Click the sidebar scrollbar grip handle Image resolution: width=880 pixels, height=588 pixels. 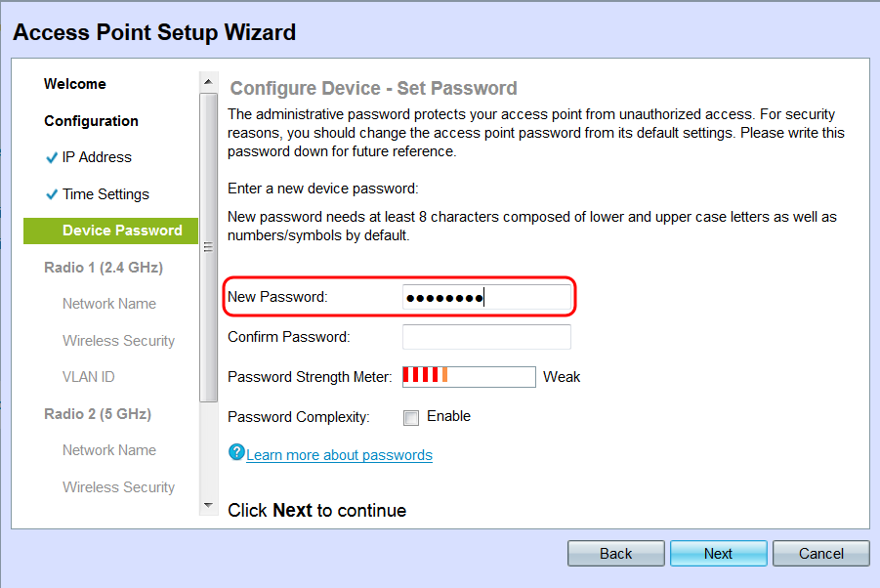tap(206, 247)
